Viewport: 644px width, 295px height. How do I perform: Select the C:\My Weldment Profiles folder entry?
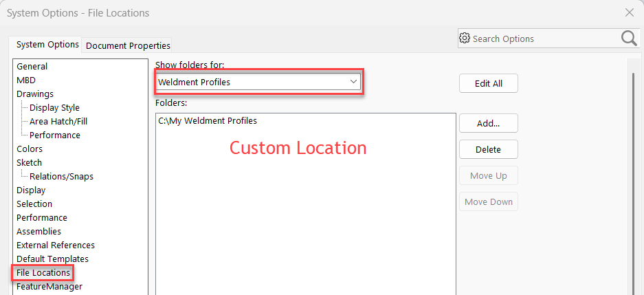tap(208, 121)
